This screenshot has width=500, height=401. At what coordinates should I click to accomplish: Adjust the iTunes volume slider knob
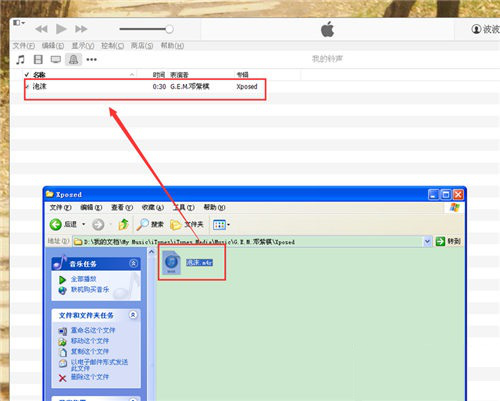point(169,29)
